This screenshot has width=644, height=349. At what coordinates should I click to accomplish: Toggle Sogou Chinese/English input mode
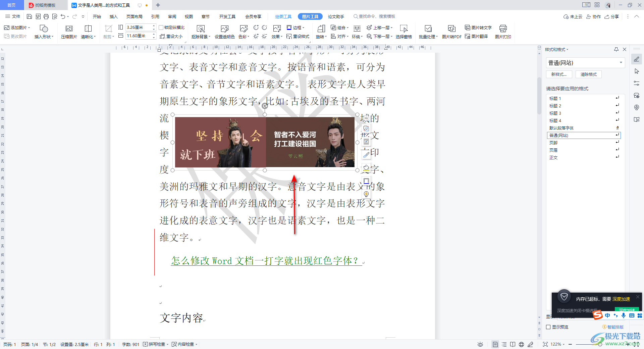(607, 315)
